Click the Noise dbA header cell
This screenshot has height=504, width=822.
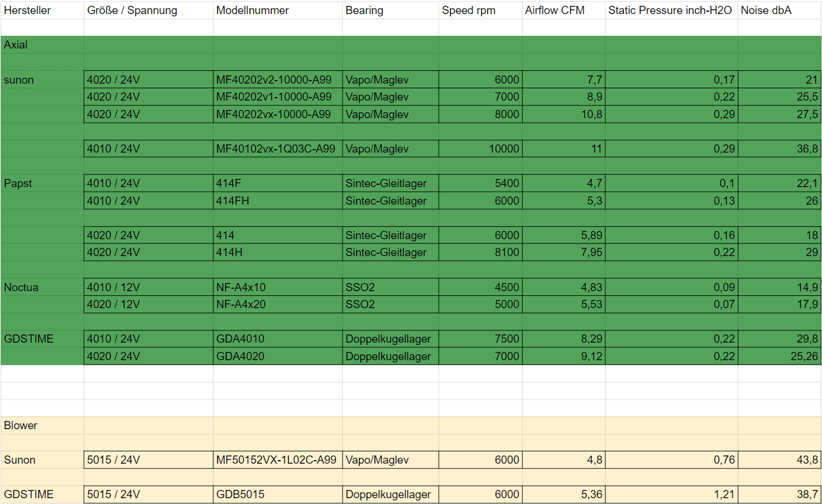[779, 11]
